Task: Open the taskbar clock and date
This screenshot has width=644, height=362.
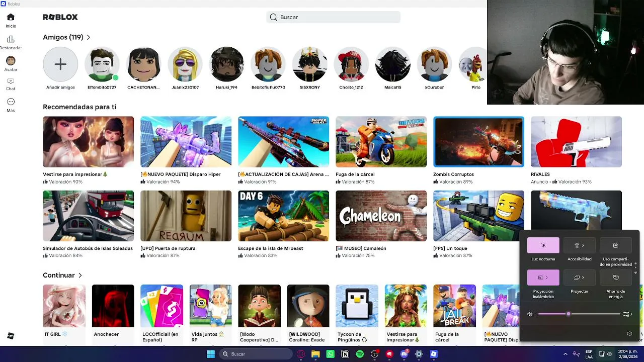Action: [627, 354]
